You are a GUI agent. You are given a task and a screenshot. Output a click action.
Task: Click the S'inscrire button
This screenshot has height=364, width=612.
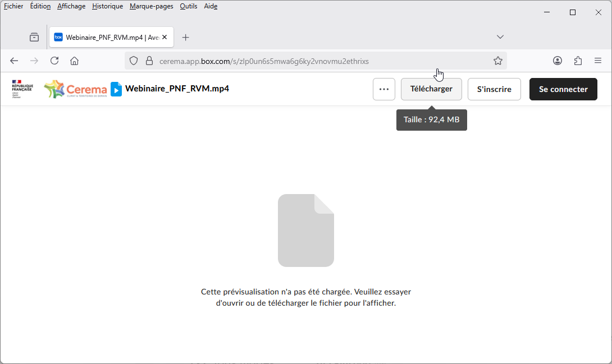pos(494,89)
